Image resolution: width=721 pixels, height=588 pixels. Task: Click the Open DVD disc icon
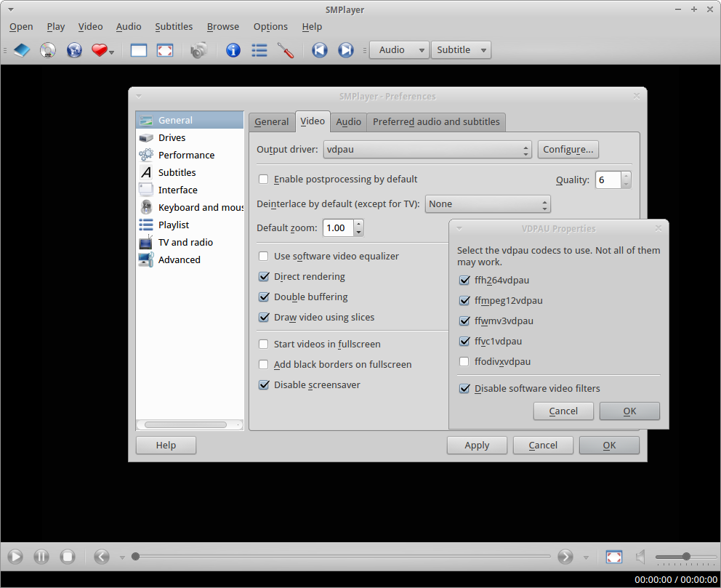coord(48,50)
